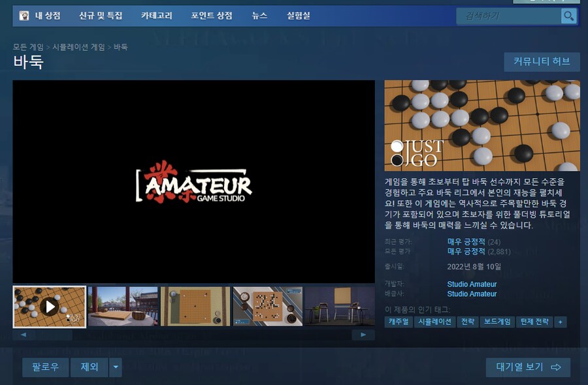Click the 검색하기 search field
588x385 pixels.
point(509,16)
